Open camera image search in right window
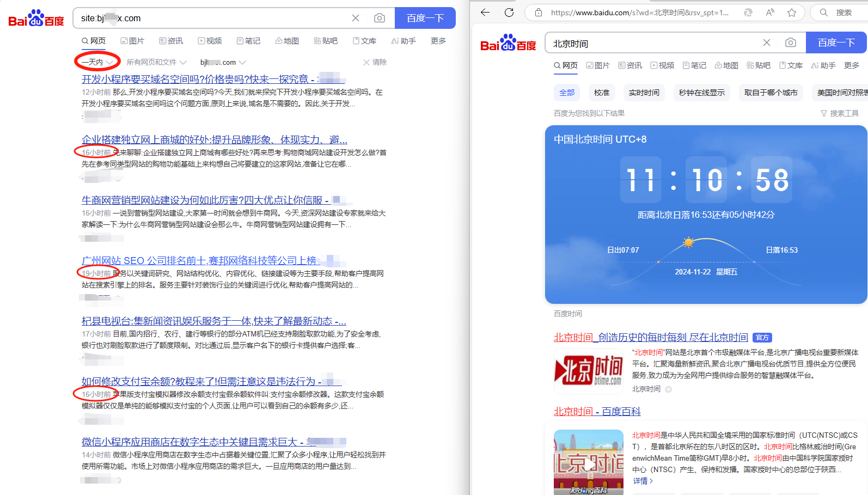Screen dimensions: 868x495 click(791, 42)
